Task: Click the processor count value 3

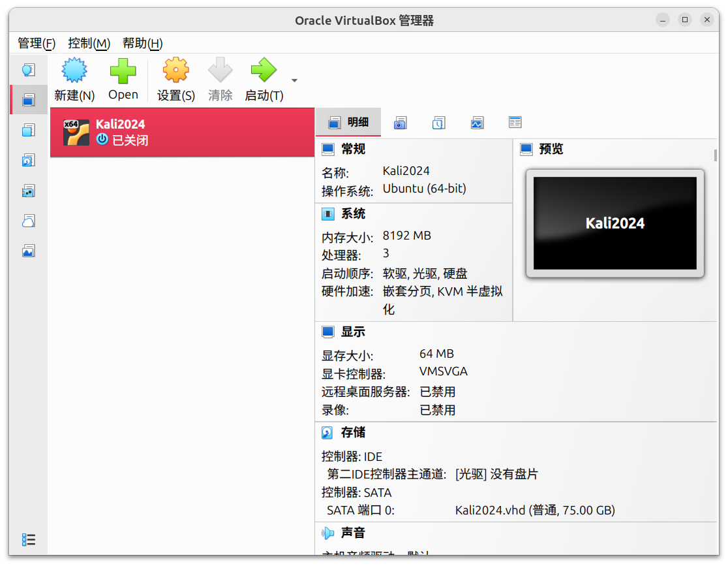Action: pos(386,254)
